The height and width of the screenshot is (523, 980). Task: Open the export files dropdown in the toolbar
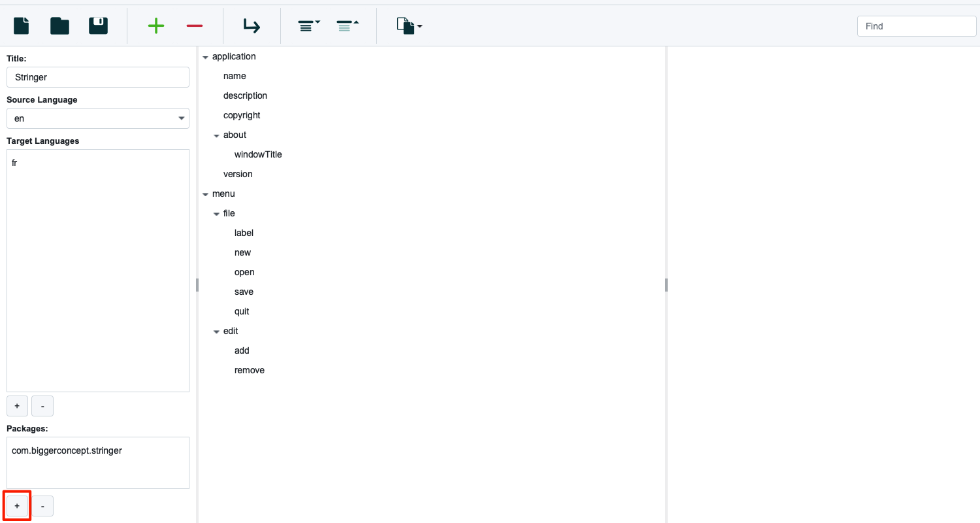(x=409, y=26)
